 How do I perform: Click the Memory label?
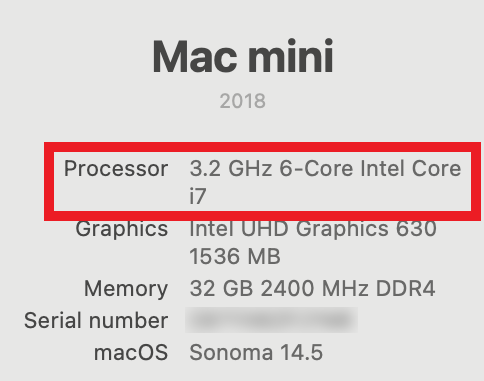tap(126, 289)
